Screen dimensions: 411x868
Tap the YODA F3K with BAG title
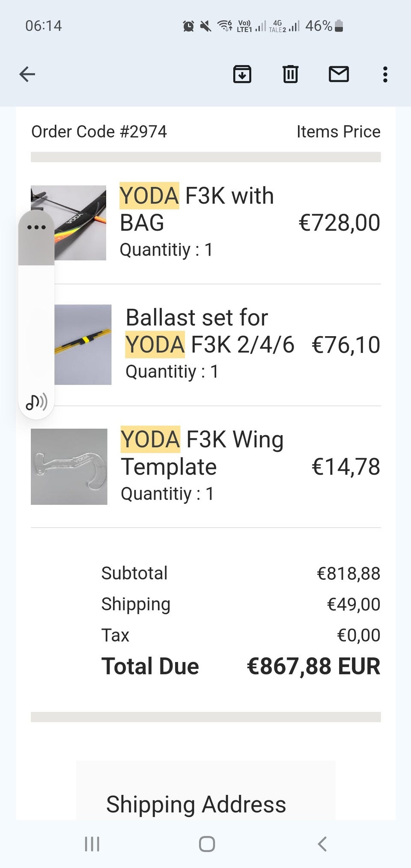pyautogui.click(x=197, y=209)
